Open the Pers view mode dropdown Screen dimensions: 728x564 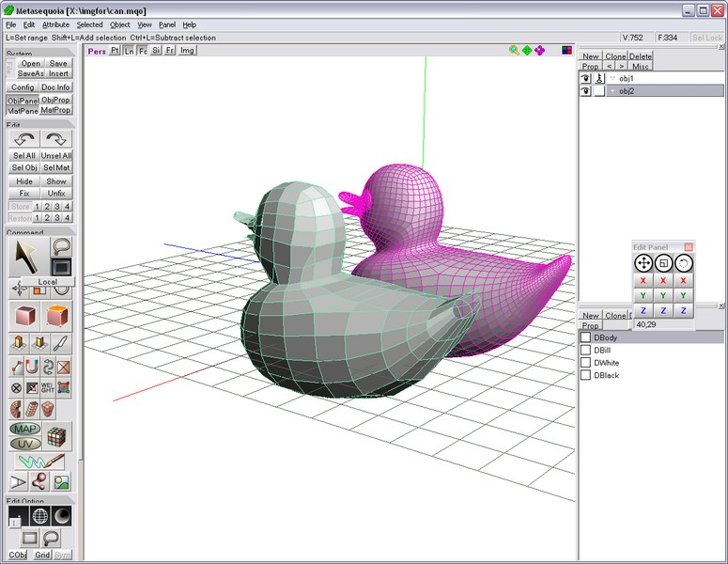96,51
